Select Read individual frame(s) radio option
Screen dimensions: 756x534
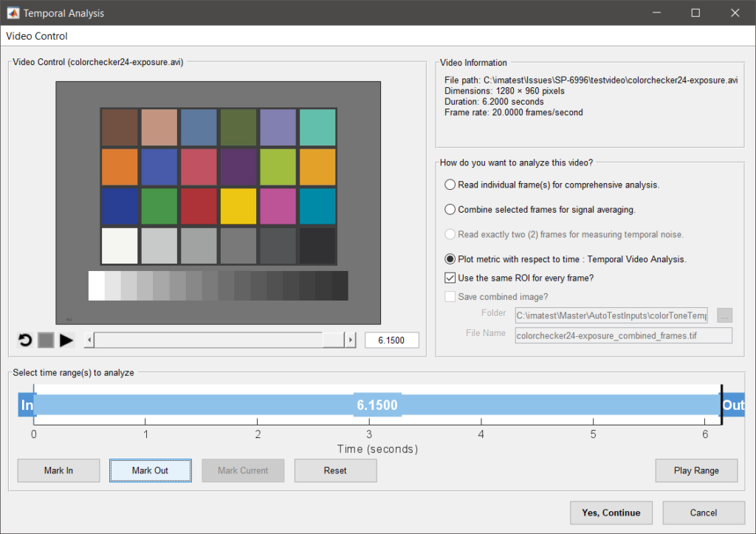coord(450,185)
